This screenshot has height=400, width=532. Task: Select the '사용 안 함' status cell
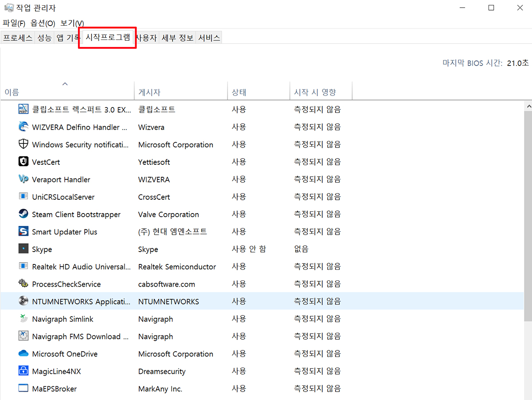249,249
